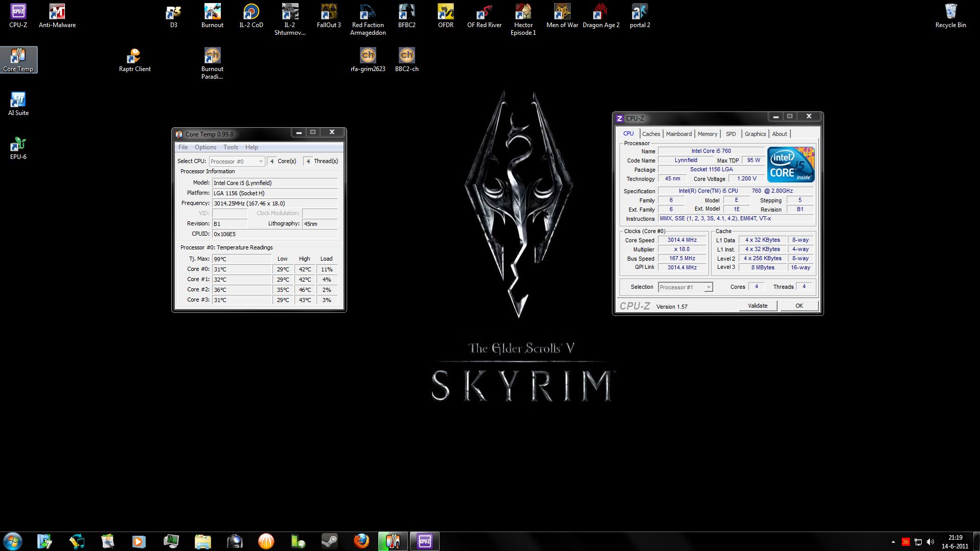
Task: Open Windows Explorer folder in taskbar
Action: (x=202, y=541)
